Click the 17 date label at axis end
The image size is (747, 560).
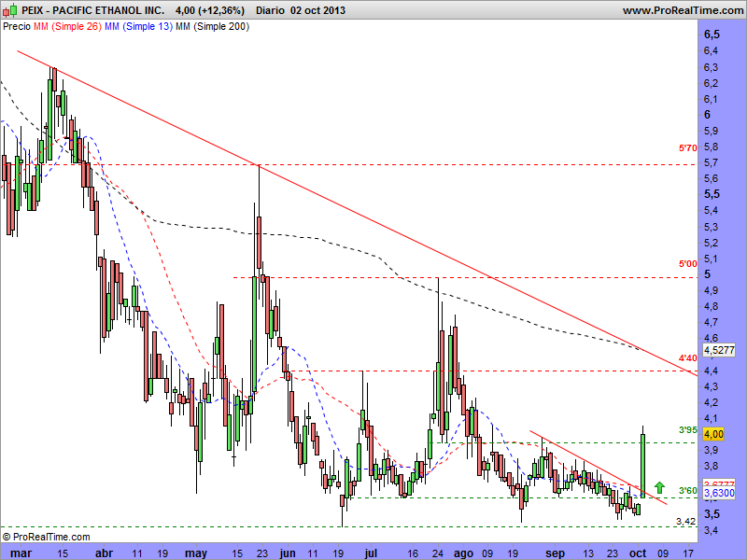(688, 553)
